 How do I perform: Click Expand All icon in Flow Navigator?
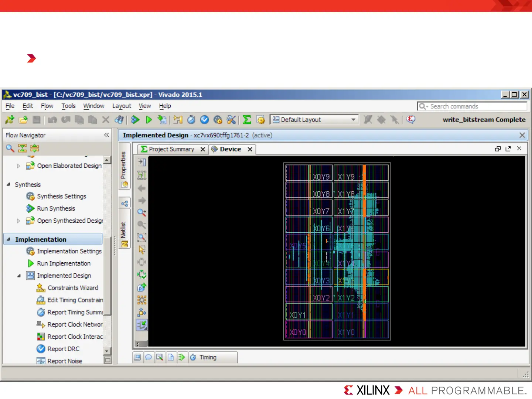35,149
